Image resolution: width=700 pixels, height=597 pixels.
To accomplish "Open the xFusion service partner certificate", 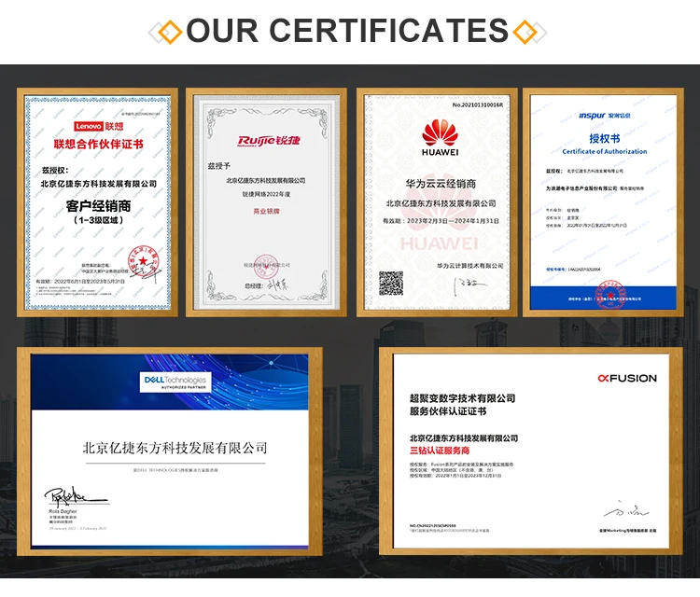I will click(x=531, y=451).
